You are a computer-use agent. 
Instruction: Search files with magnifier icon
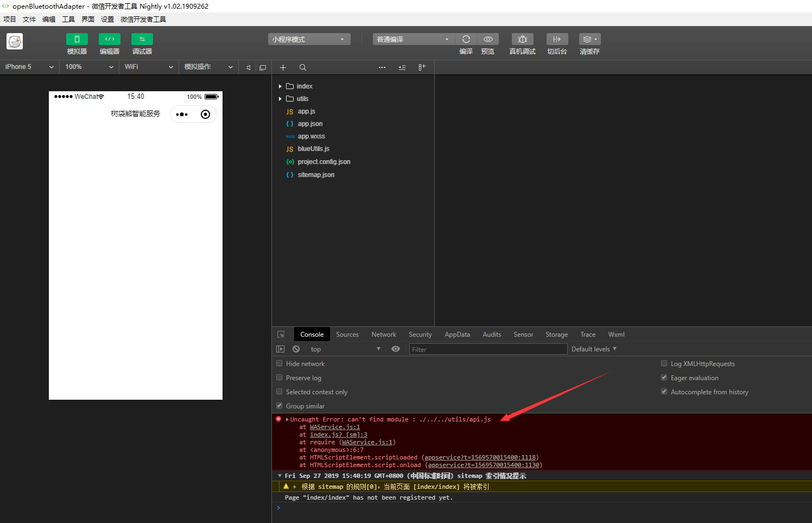click(x=303, y=67)
